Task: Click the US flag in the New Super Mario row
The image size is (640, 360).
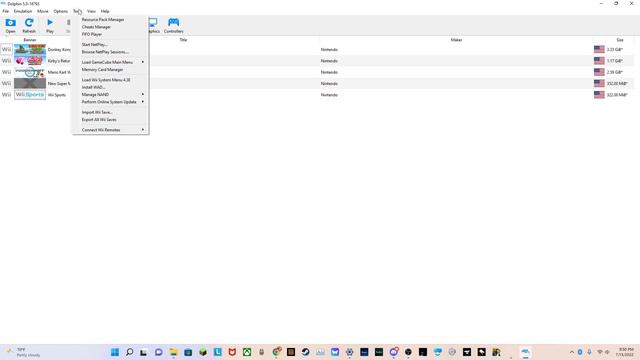Action: click(599, 83)
